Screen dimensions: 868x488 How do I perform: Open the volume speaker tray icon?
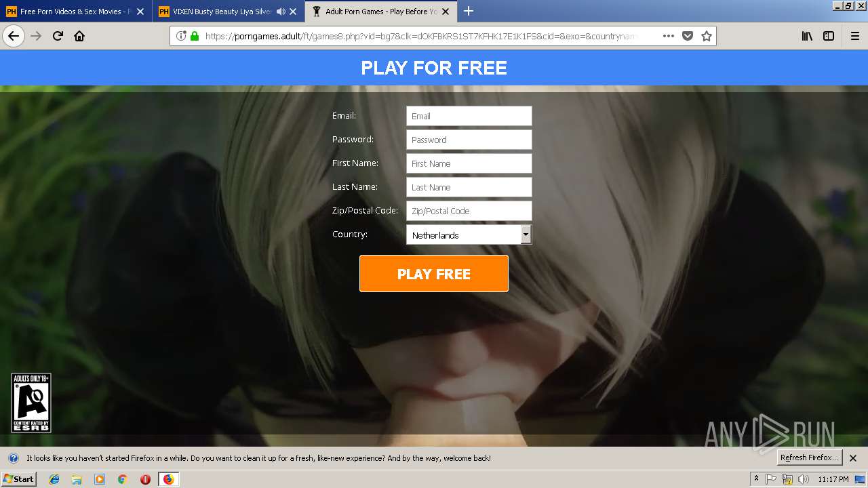(804, 479)
